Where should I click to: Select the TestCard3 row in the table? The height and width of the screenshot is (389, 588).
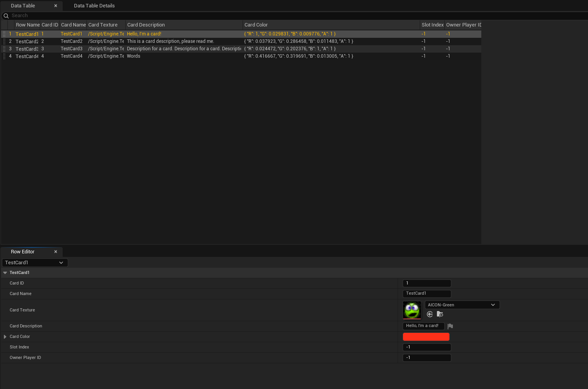coord(26,49)
